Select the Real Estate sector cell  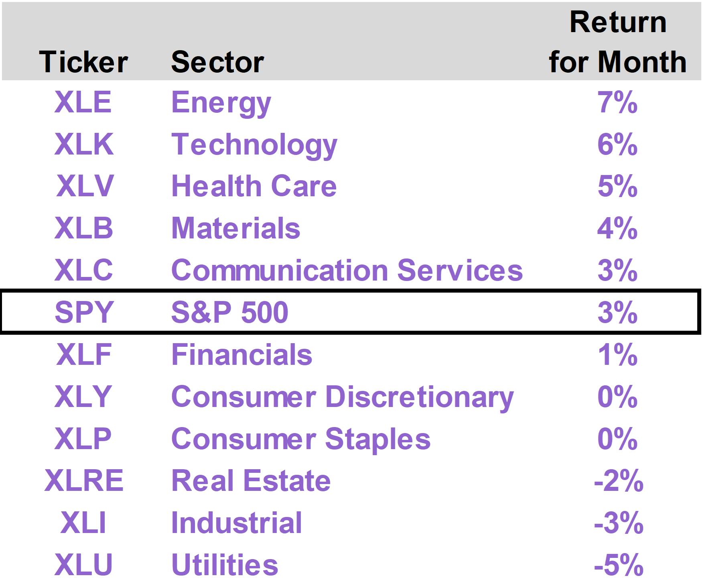point(251,481)
